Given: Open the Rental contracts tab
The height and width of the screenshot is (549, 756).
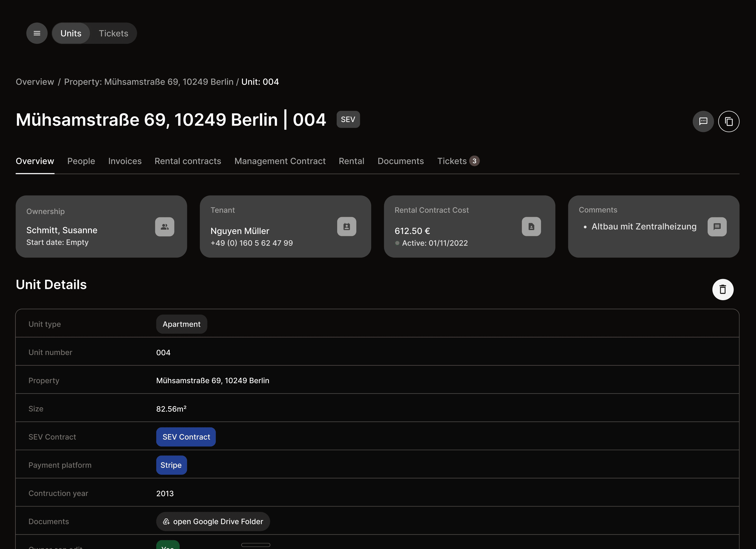Looking at the screenshot, I should [188, 161].
